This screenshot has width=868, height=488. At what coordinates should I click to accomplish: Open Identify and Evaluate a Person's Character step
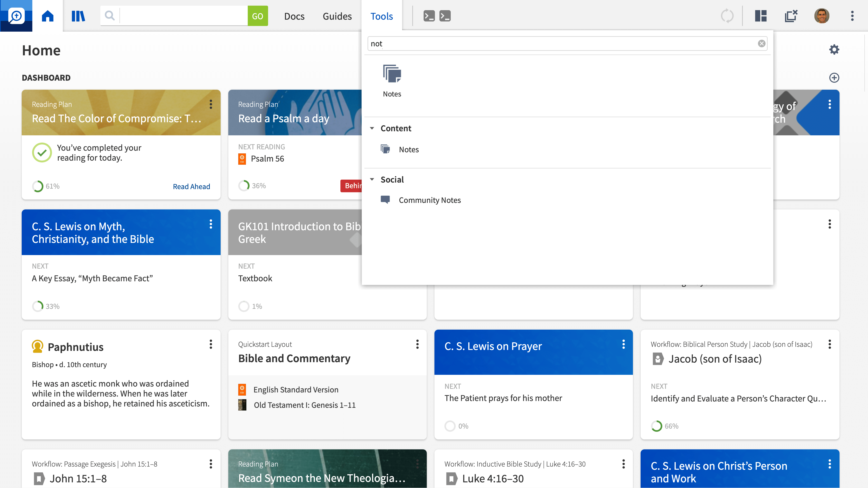[x=739, y=398]
